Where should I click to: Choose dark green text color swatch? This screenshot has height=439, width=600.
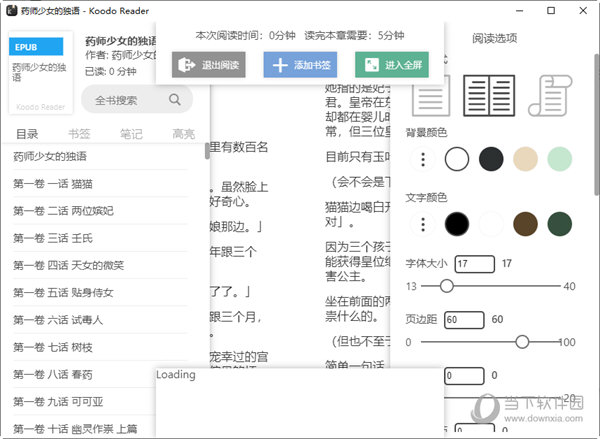click(559, 224)
